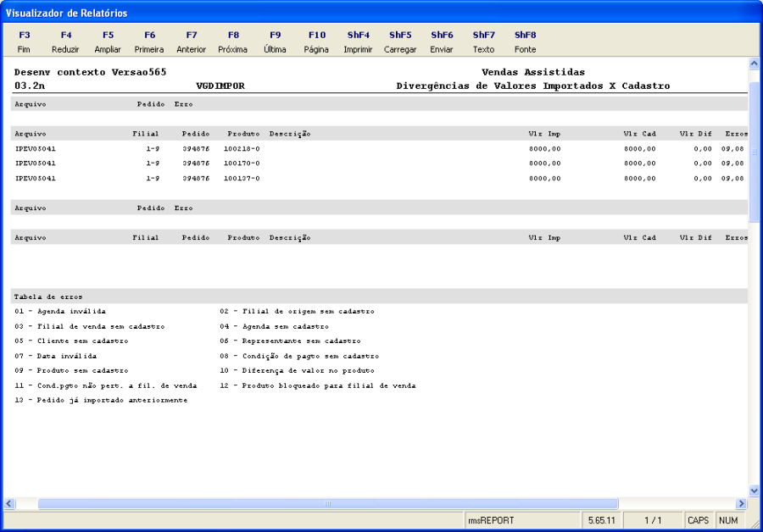The width and height of the screenshot is (763, 532).
Task: Load a report with ShF5 Carregar
Action: [x=400, y=42]
